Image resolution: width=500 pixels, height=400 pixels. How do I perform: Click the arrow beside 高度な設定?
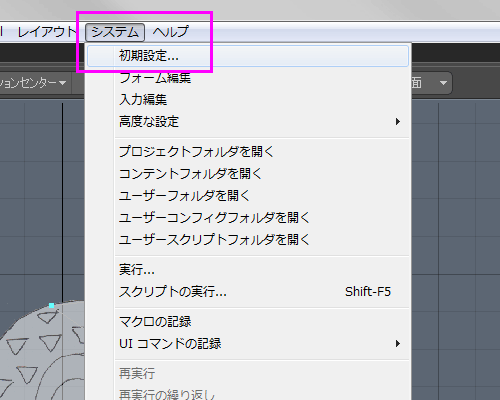tap(398, 122)
